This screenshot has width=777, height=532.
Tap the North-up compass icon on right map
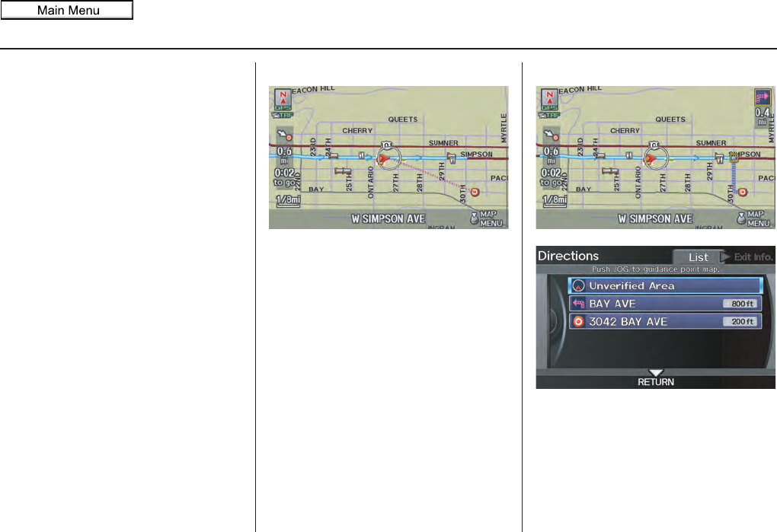[549, 97]
